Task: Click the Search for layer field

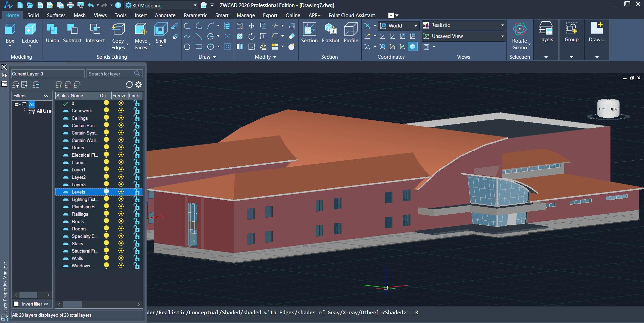Action: [115, 74]
